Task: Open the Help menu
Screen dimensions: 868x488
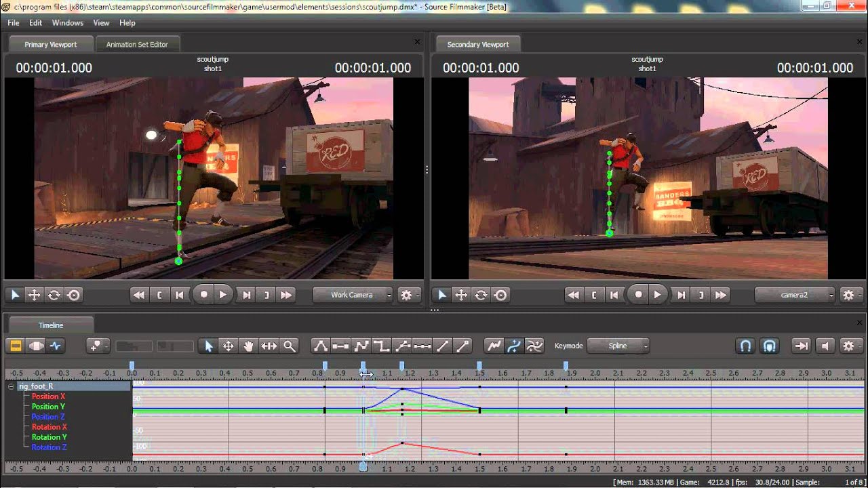Action: pos(127,22)
